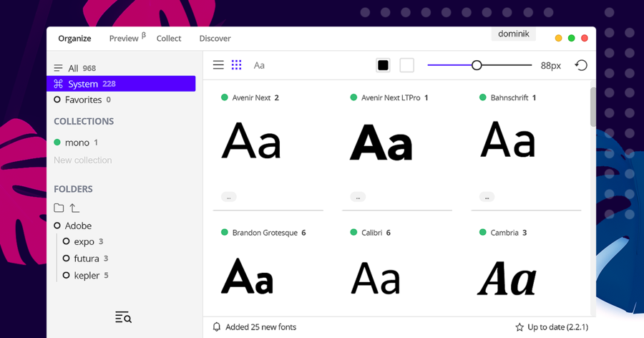
Task: Open the search filter icon in sidebar
Action: click(x=123, y=317)
